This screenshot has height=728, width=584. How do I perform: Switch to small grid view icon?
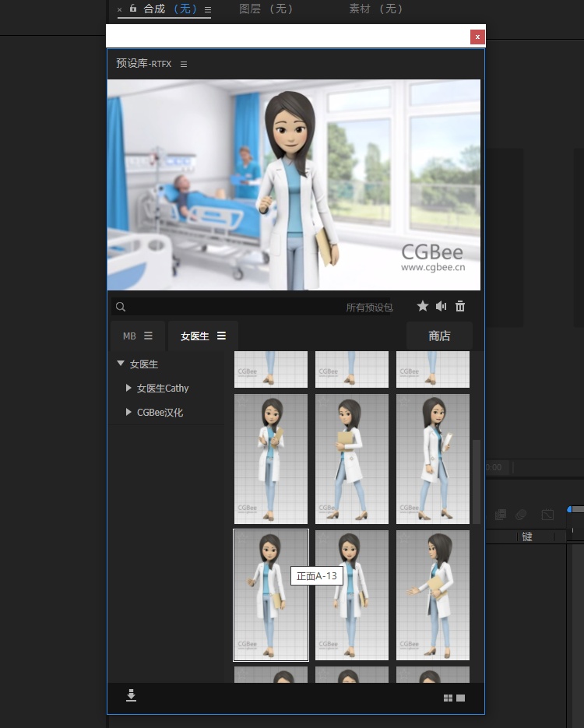pyautogui.click(x=448, y=698)
